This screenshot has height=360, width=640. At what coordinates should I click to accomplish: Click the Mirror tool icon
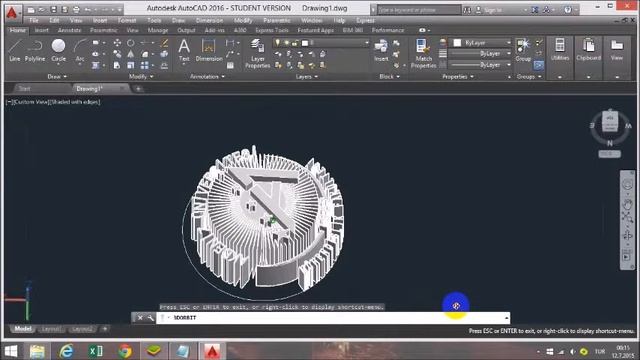[131, 54]
